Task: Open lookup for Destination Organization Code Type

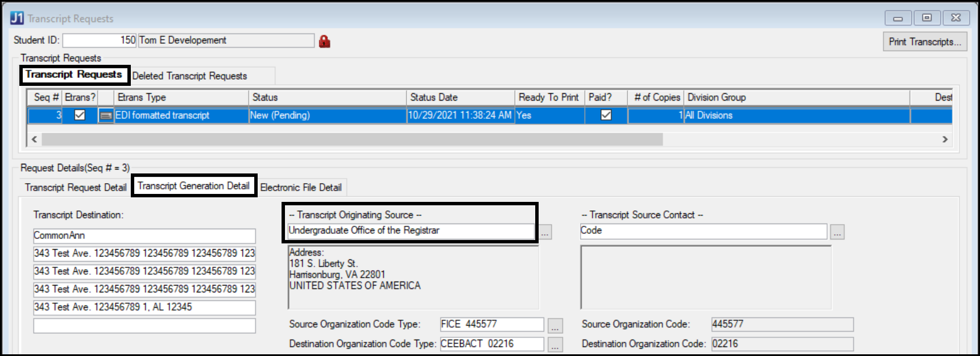Action: coord(556,345)
